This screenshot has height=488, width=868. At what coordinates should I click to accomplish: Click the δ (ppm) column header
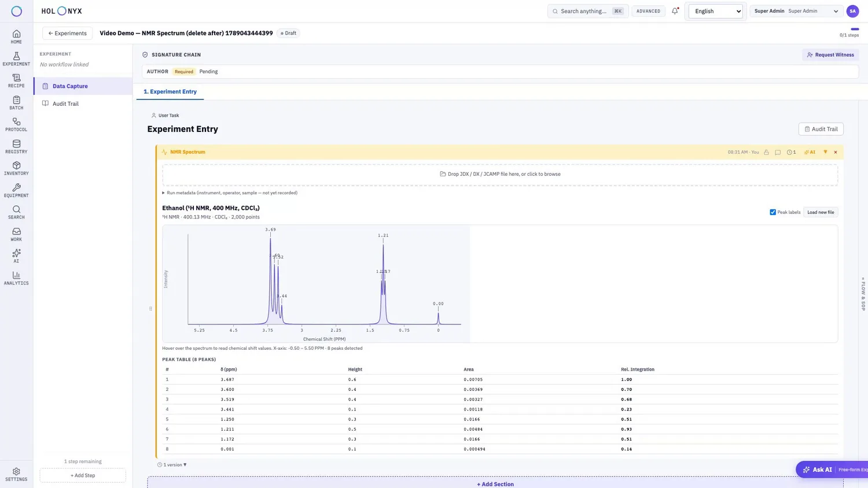tap(229, 369)
